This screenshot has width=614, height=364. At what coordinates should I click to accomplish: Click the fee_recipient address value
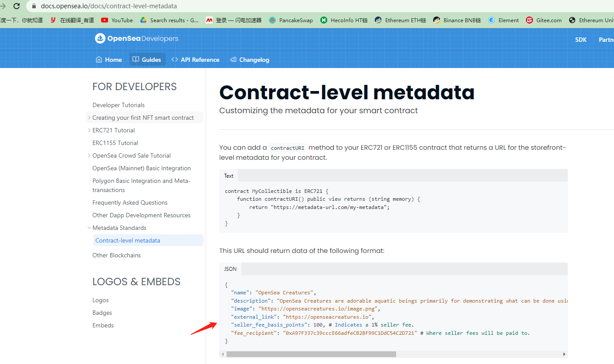click(x=350, y=333)
